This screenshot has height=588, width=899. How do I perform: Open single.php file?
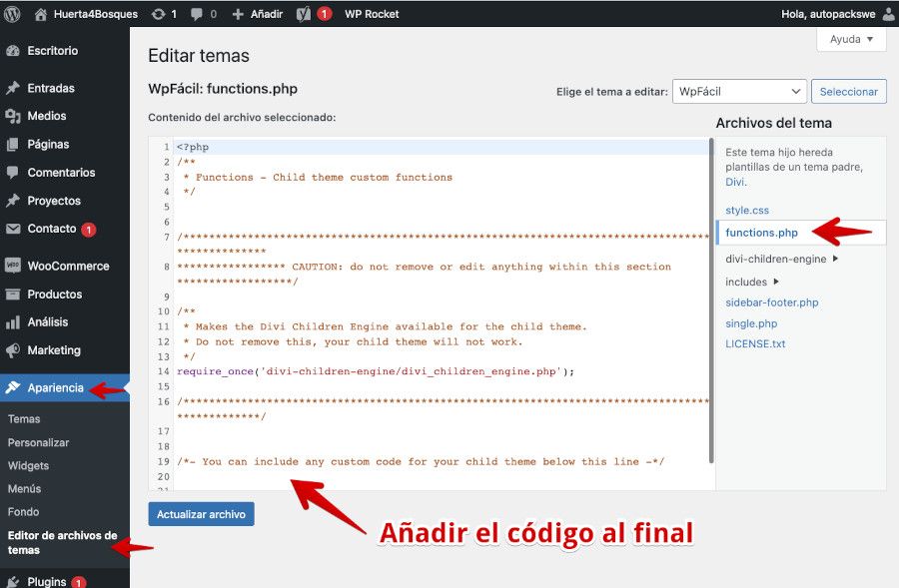coord(751,323)
